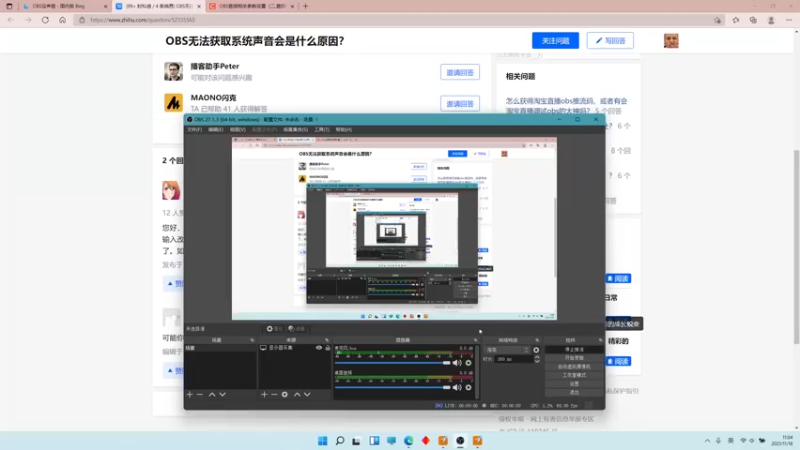This screenshot has width=800, height=450.
Task: Reload the Zhihu page
Action: (x=45, y=20)
